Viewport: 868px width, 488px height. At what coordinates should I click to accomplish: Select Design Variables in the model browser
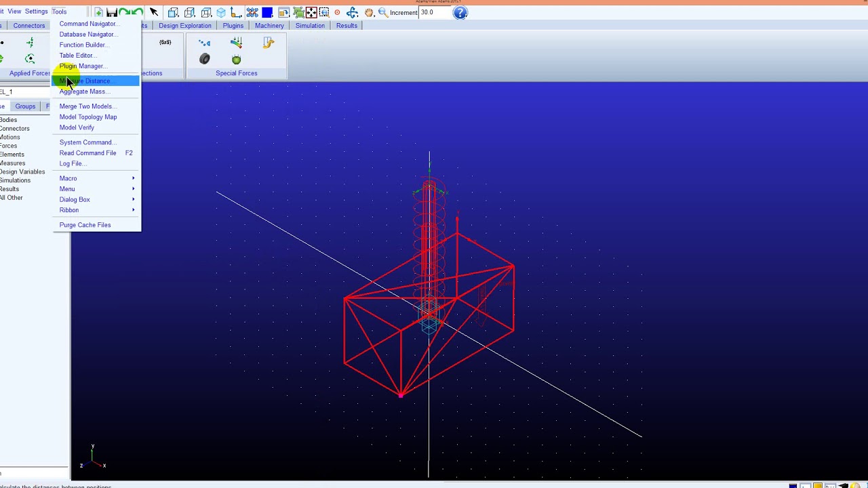tap(22, 172)
